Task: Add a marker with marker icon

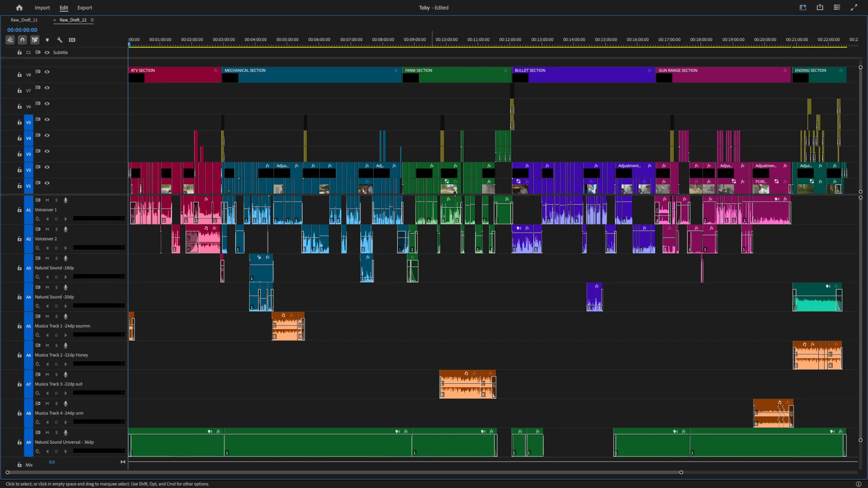Action: point(47,40)
